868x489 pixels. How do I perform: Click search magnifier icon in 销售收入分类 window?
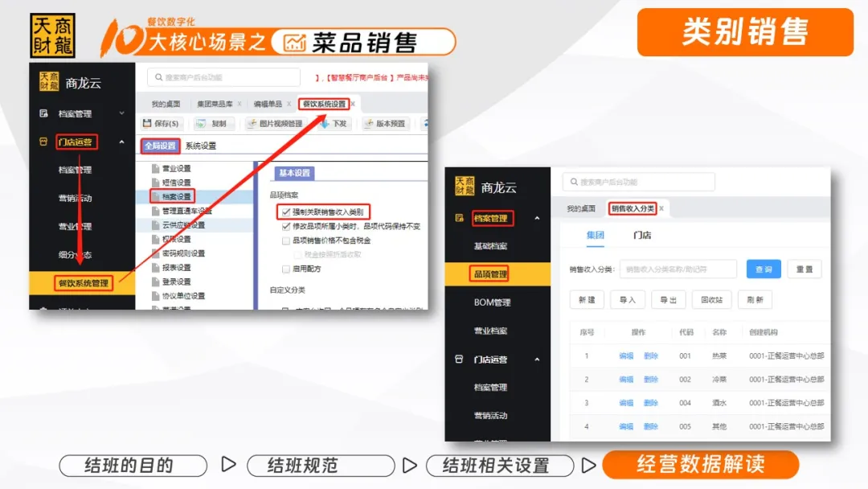pos(574,182)
